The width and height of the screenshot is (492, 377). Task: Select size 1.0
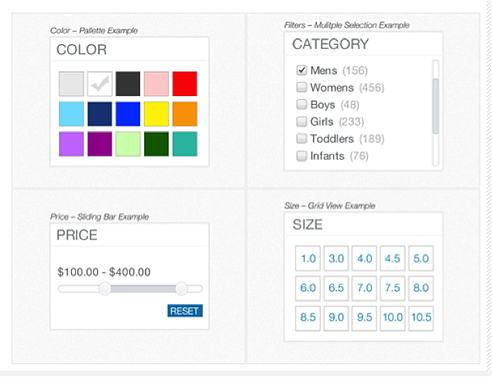308,258
